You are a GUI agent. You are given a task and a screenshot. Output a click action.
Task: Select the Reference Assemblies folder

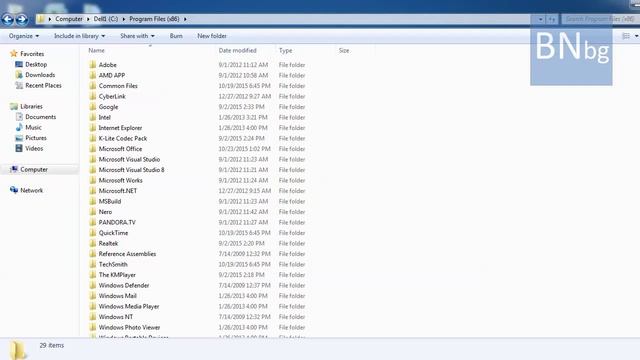pos(127,254)
